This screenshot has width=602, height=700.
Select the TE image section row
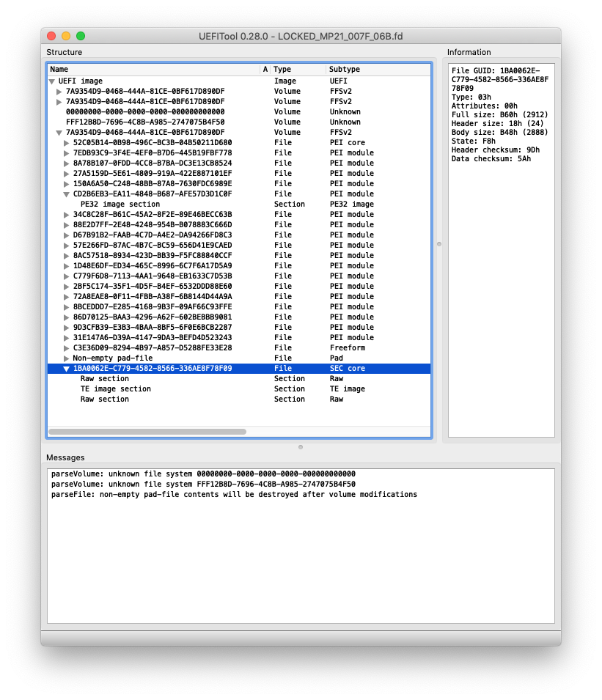115,389
